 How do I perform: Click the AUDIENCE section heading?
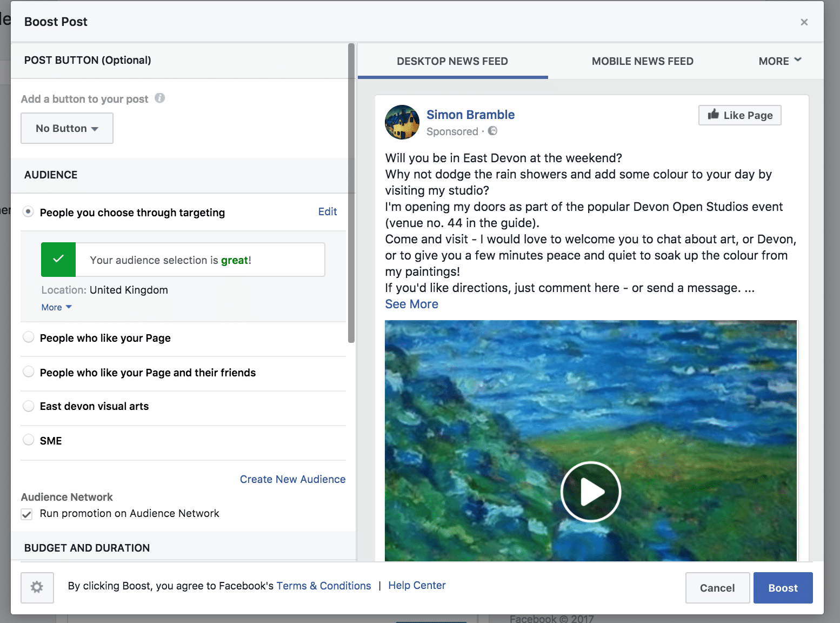click(51, 175)
